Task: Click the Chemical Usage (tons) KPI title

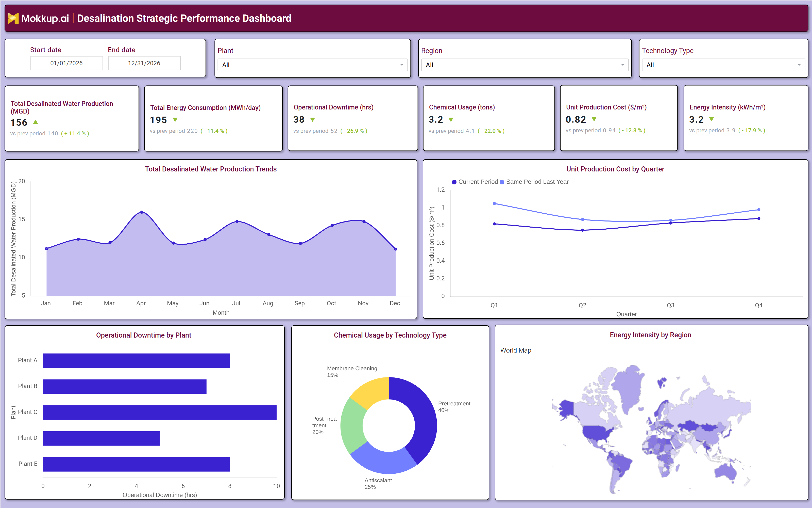Action: click(462, 107)
